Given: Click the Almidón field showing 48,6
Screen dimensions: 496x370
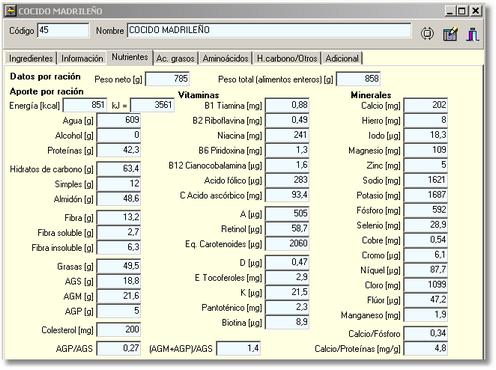Looking at the screenshot, I should click(119, 199).
